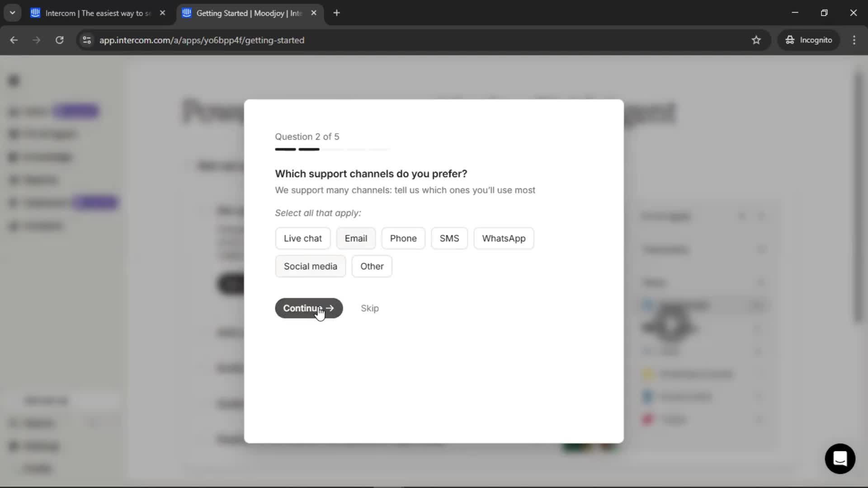The image size is (868, 488).
Task: Close the Getting Started browser tab
Action: click(314, 13)
